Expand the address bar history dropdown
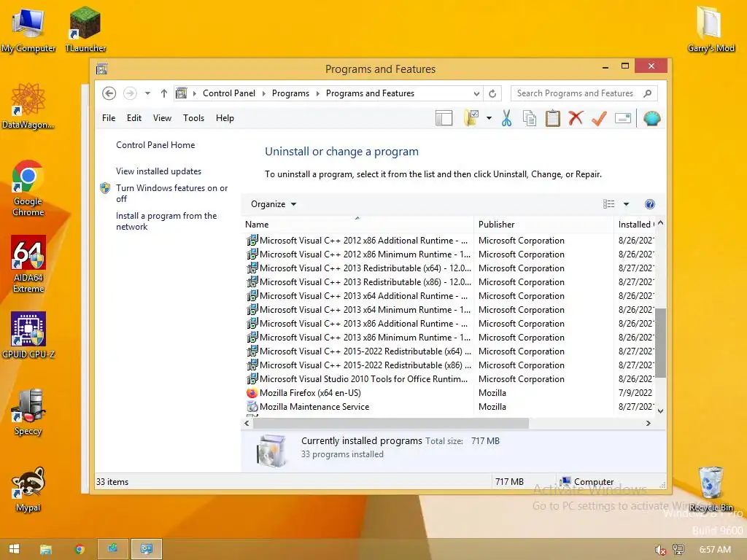747x560 pixels. tap(476, 93)
